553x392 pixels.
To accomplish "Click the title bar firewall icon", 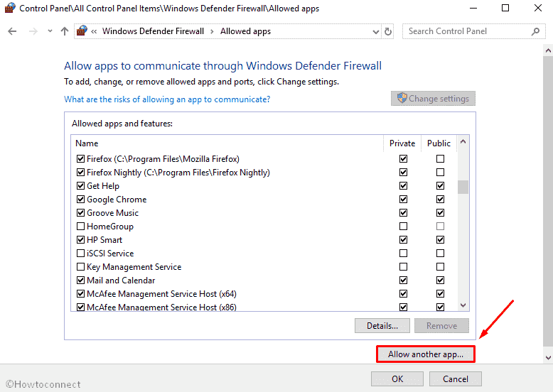I will pyautogui.click(x=10, y=8).
